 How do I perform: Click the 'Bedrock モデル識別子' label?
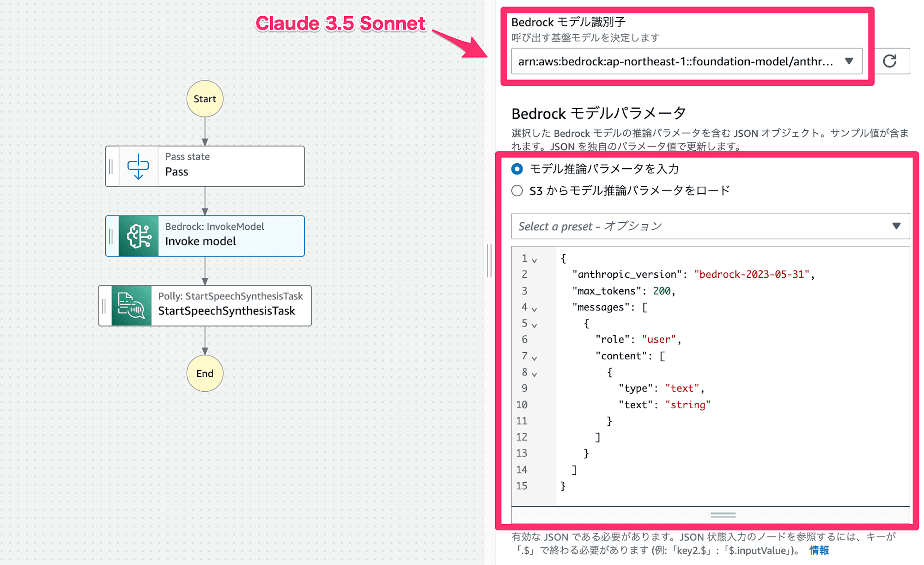pos(568,22)
